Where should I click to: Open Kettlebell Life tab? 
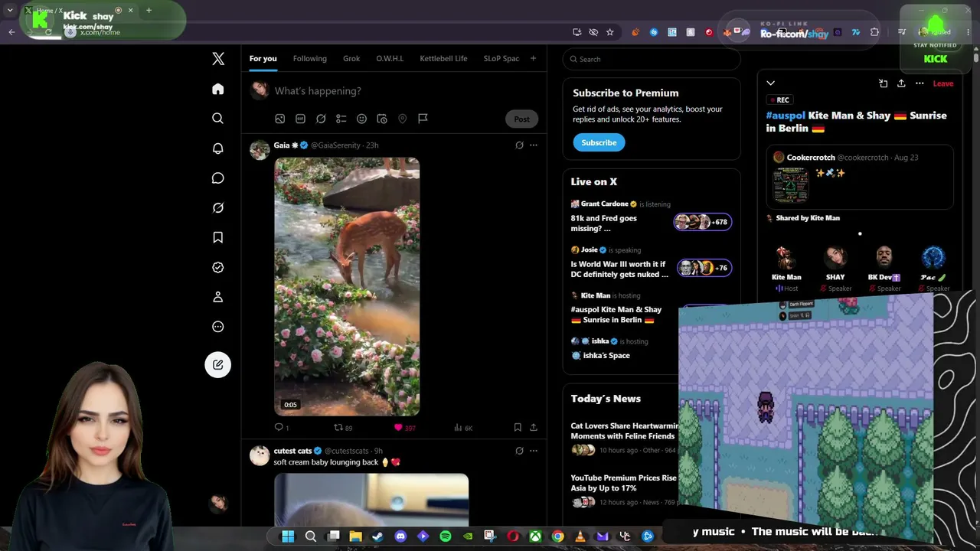click(443, 59)
